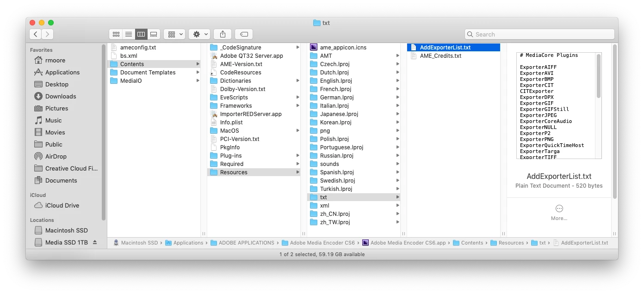Switch to column view

click(x=141, y=34)
